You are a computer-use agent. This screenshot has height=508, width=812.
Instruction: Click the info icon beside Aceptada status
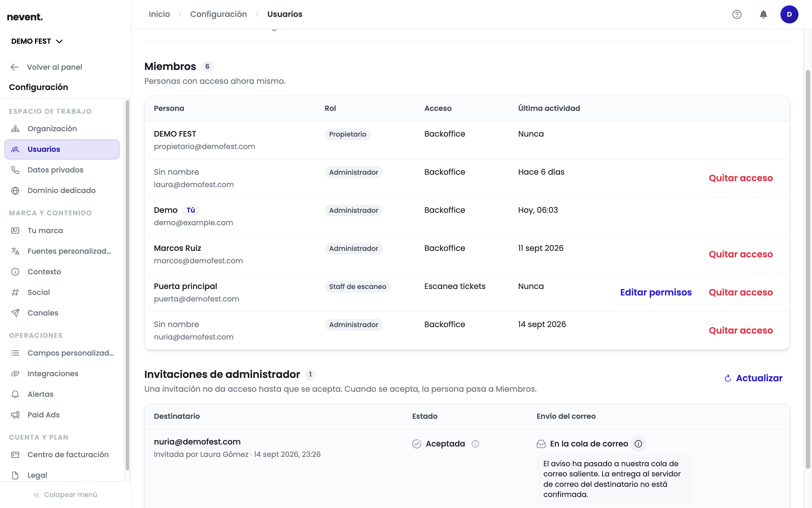click(x=475, y=444)
